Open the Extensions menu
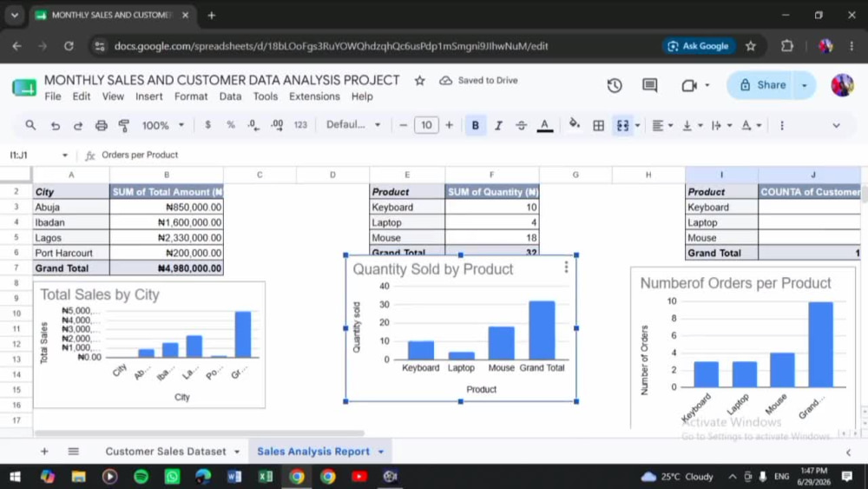The image size is (868, 489). pos(314,96)
